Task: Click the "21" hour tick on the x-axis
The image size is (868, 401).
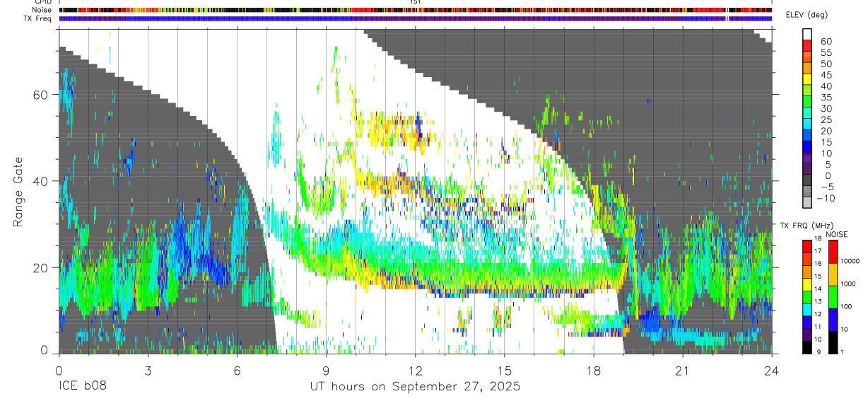Action: [x=683, y=371]
